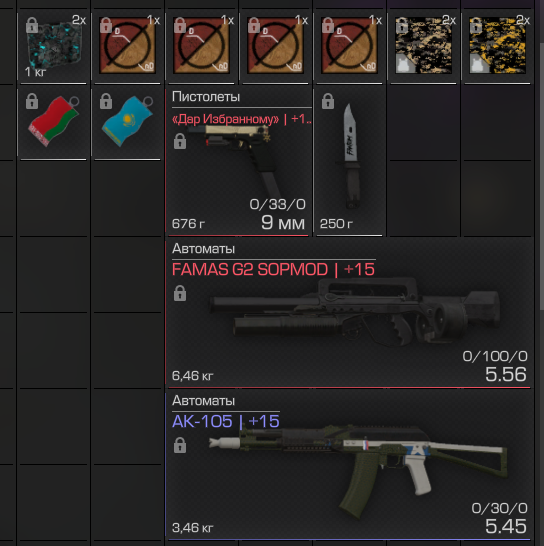Select the Belarus flag keychain item
Image resolution: width=544 pixels, height=546 pixels.
click(x=53, y=124)
